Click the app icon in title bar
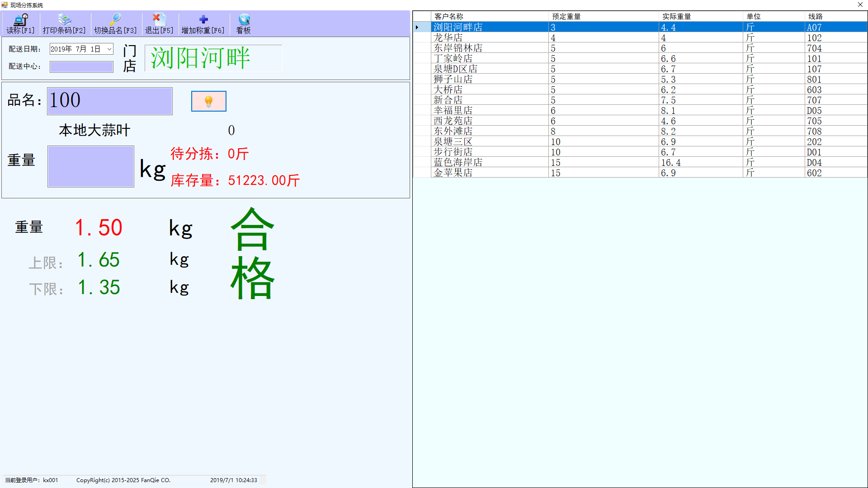This screenshot has height=488, width=868. tap(5, 5)
